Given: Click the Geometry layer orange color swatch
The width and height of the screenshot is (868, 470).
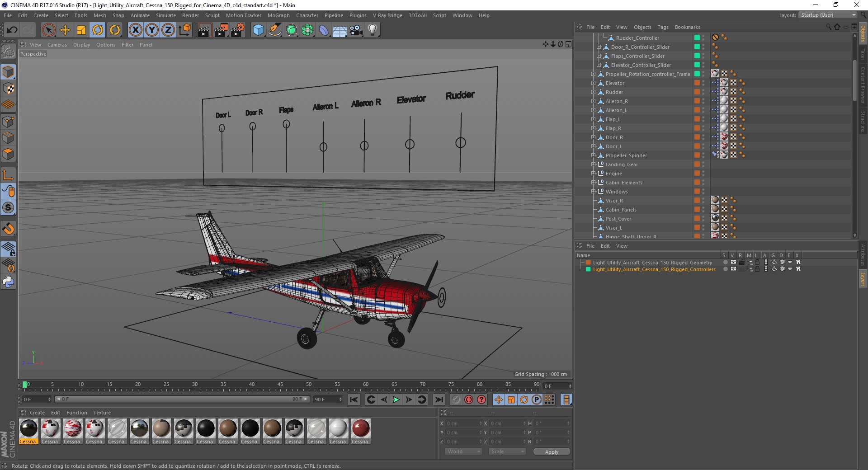Looking at the screenshot, I should tap(588, 263).
